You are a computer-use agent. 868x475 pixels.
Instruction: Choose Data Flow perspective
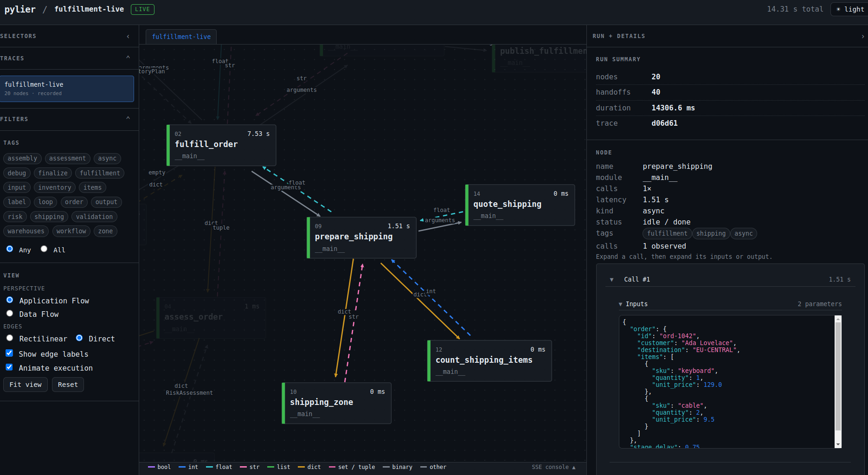(x=10, y=314)
